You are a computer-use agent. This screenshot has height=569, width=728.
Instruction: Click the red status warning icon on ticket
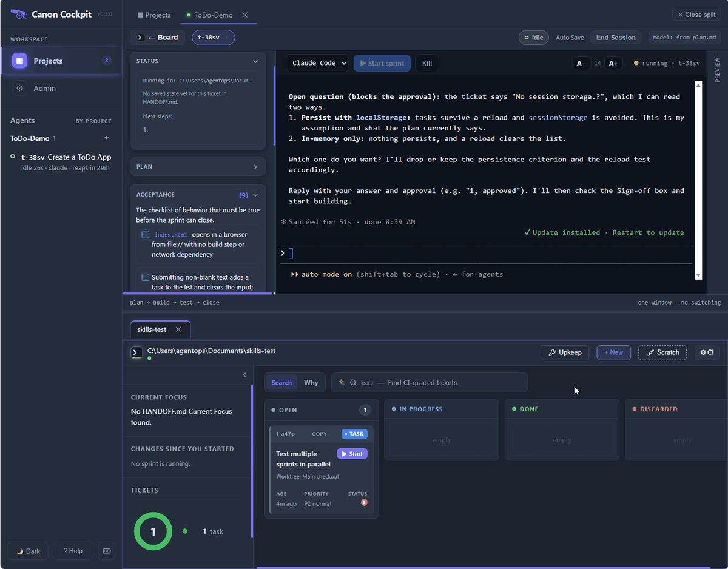(x=364, y=503)
